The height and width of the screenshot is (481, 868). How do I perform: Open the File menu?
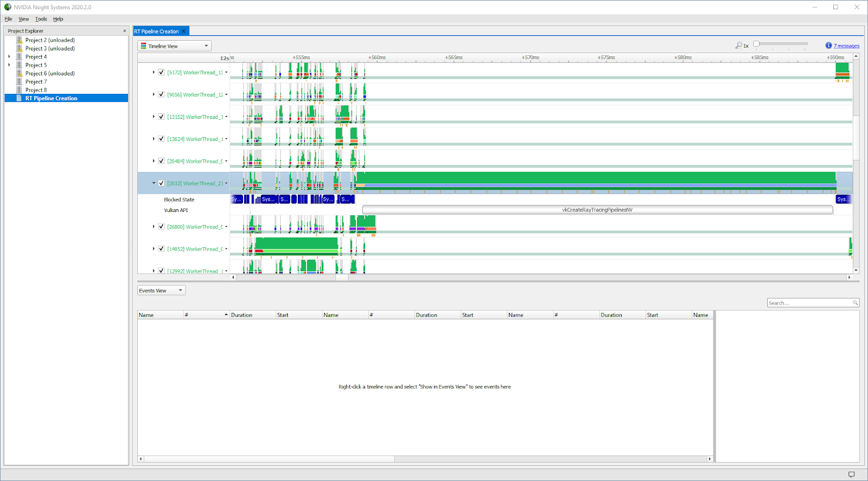[8, 19]
